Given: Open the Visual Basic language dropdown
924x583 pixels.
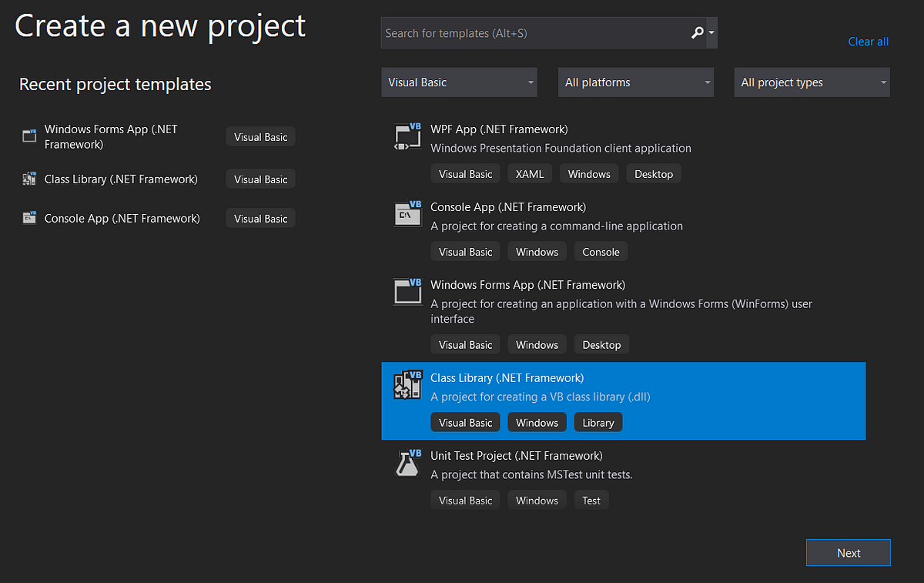Looking at the screenshot, I should (x=459, y=82).
